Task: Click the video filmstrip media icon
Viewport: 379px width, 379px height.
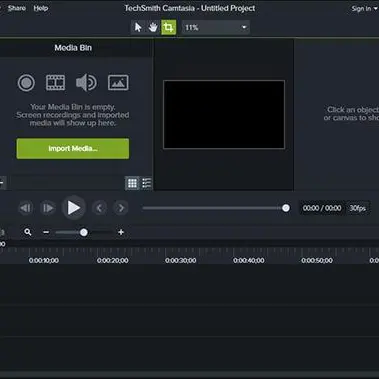Action: [55, 83]
